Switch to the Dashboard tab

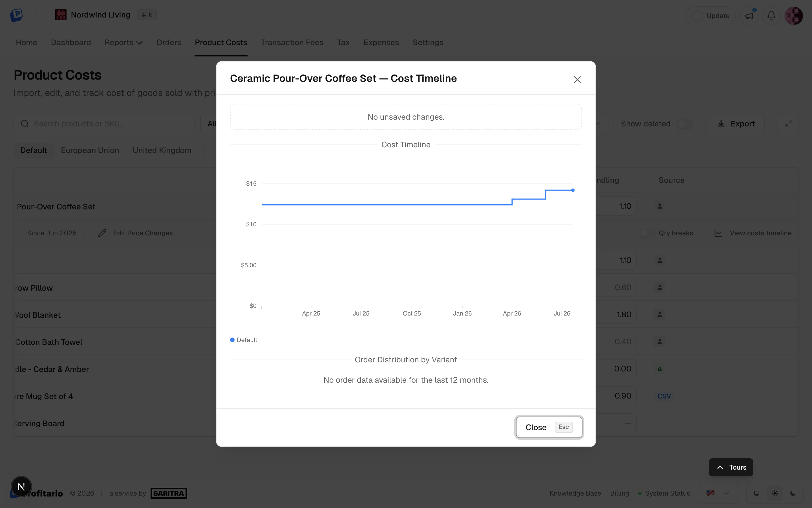(71, 42)
